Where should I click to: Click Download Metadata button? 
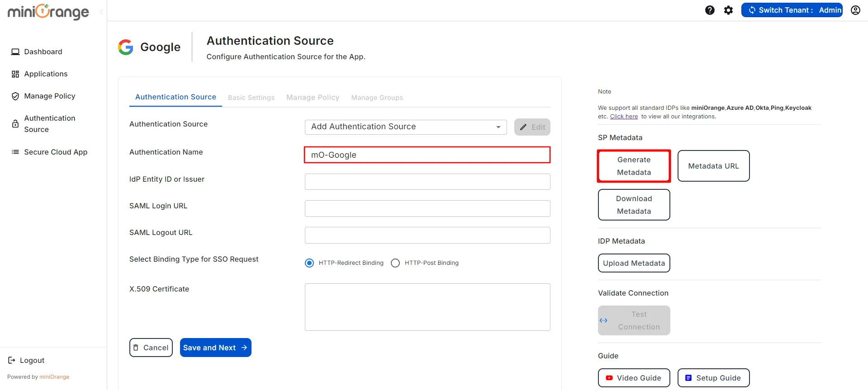pos(634,205)
